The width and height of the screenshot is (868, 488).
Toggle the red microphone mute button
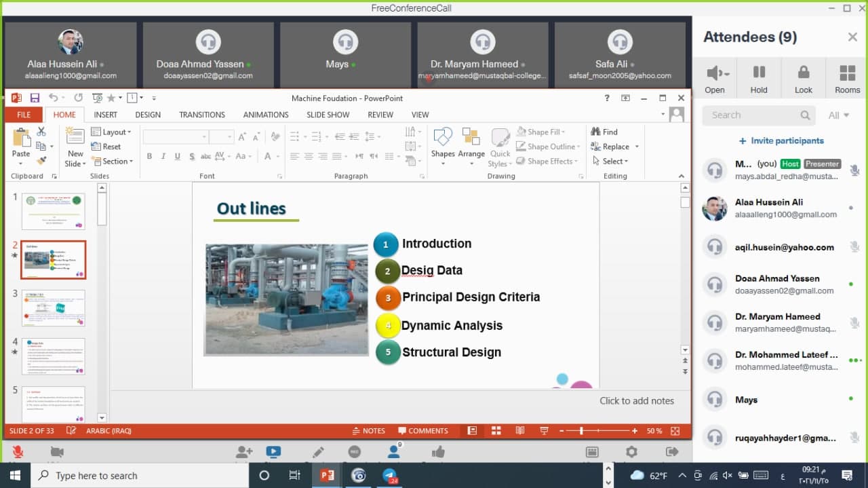click(x=18, y=452)
